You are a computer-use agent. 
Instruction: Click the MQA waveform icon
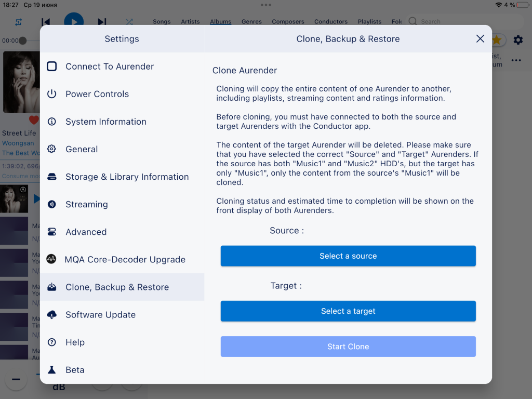point(51,259)
